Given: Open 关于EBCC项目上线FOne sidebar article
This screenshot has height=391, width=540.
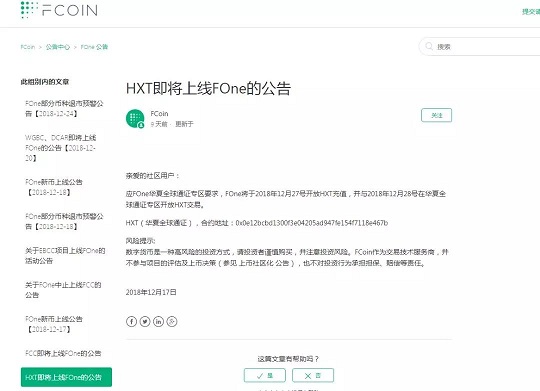Looking at the screenshot, I should coord(65,256).
